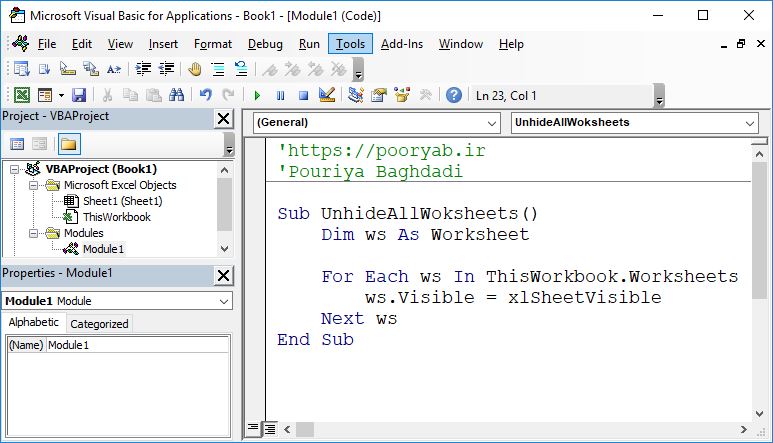This screenshot has width=773, height=443.
Task: Click the Find binoculars icon
Action: [x=177, y=96]
